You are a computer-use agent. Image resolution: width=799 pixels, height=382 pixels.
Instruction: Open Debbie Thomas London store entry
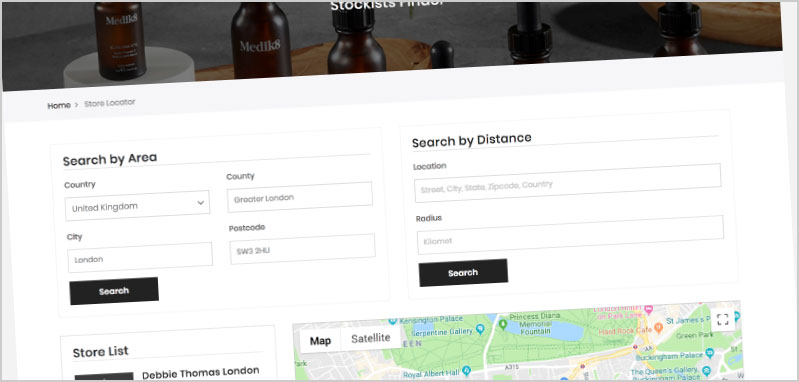[x=200, y=372]
